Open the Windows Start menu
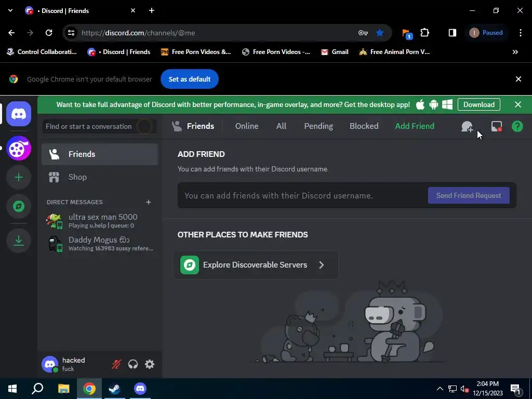The height and width of the screenshot is (399, 532). pos(12,389)
